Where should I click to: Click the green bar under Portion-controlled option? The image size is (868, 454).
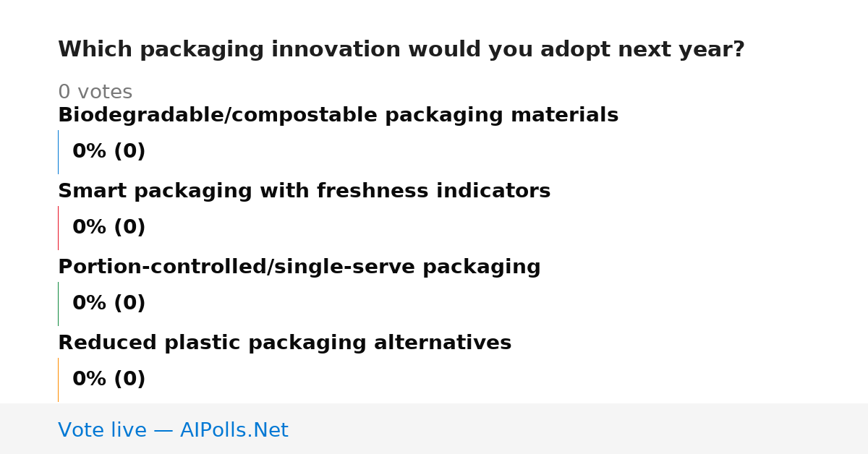pos(58,304)
